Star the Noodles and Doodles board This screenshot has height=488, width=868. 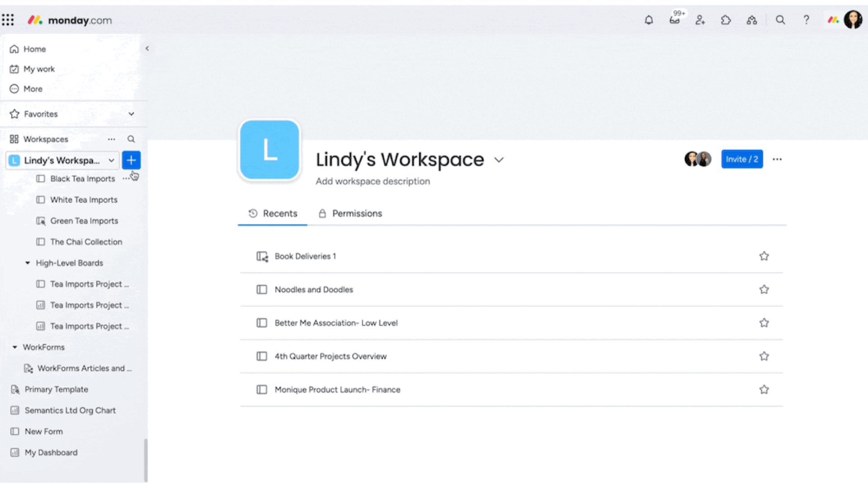[x=764, y=289]
